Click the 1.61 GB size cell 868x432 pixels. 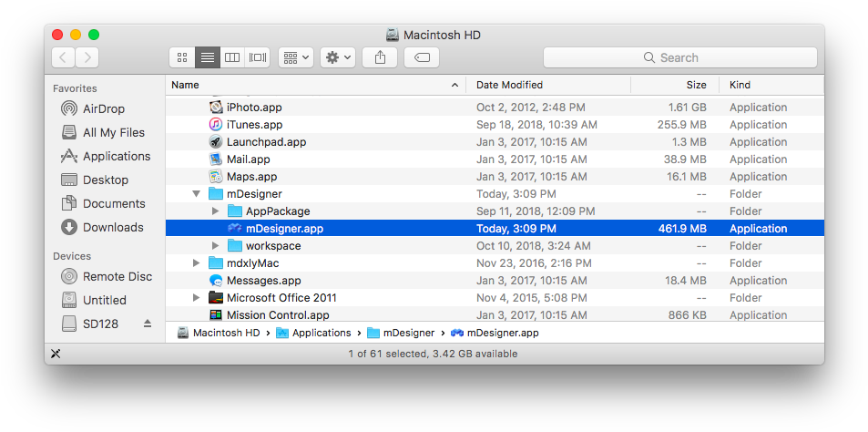687,108
